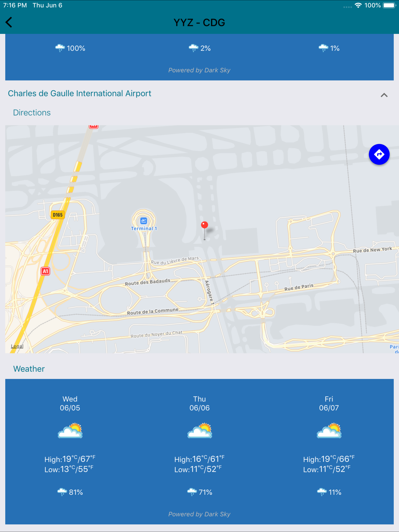This screenshot has width=399, height=532.
Task: Tap the rain icon beside 1%
Action: tap(323, 48)
